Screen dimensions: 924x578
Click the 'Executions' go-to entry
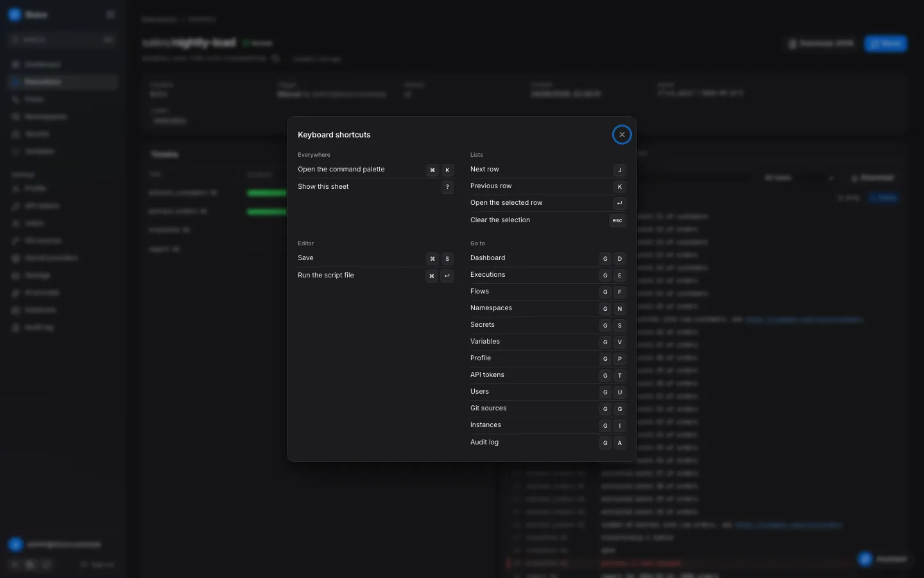click(488, 275)
